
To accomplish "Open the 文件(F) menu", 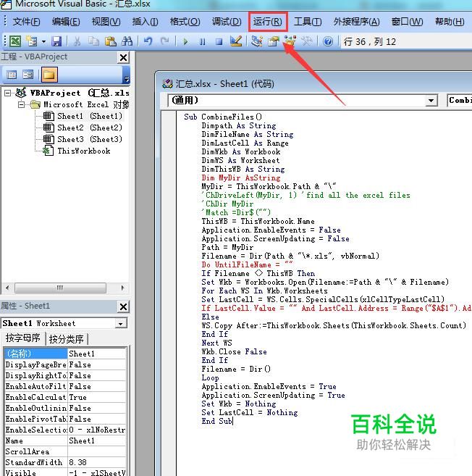I will (26, 22).
